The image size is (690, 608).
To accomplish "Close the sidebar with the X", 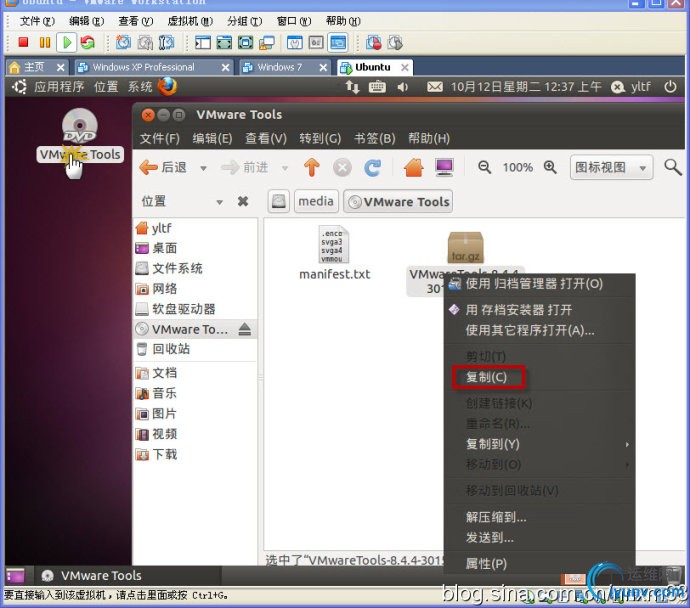I will pyautogui.click(x=243, y=201).
